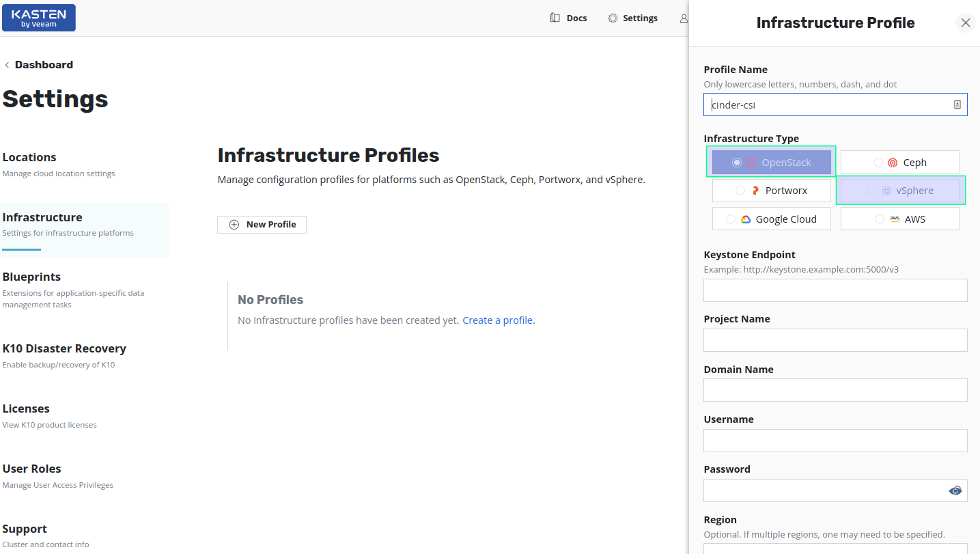Click the password manager icon in Profile Name field
Screen dimensions: 980x554
point(957,105)
